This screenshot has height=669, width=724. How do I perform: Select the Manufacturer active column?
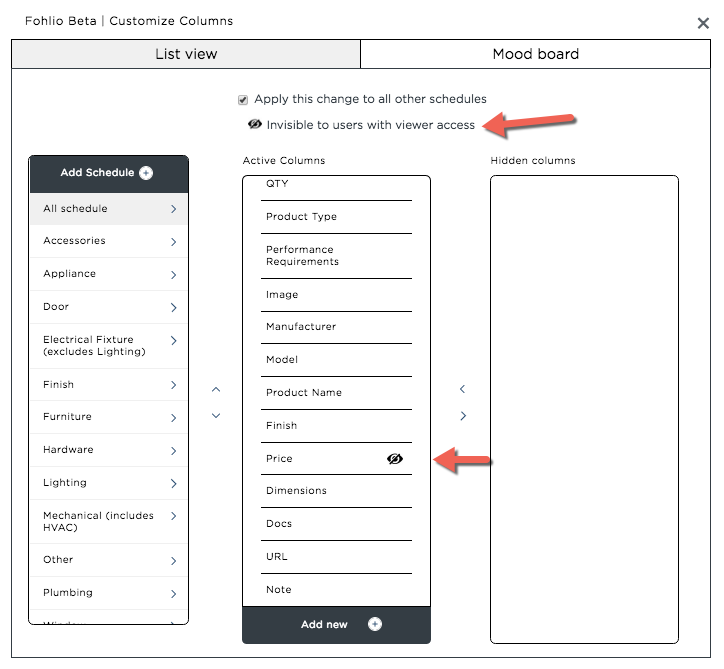336,327
